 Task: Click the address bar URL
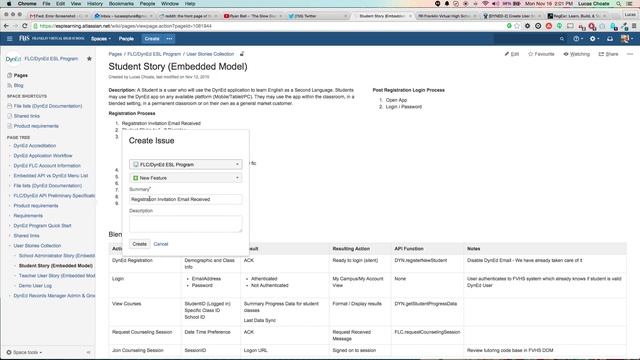(126, 26)
